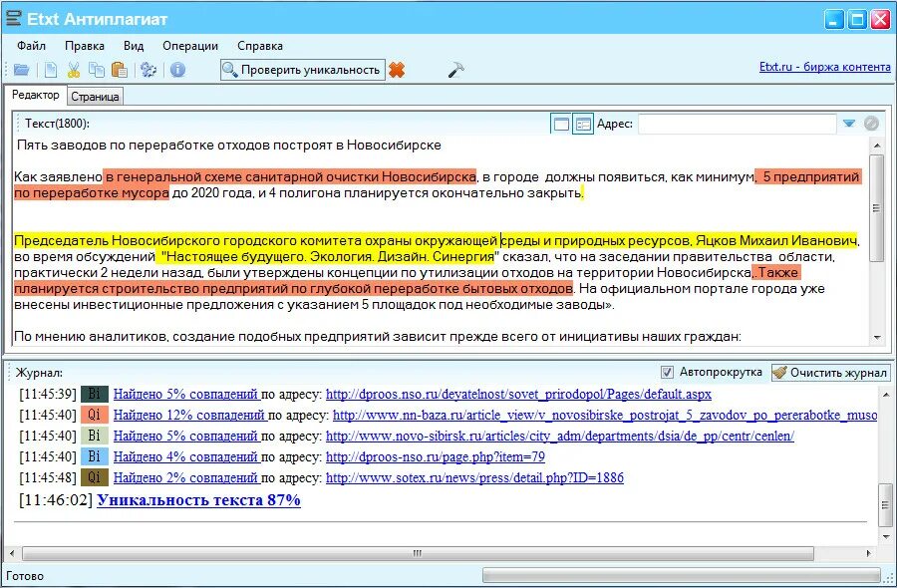Create a new document via page icon
This screenshot has height=588, width=897.
tap(51, 70)
